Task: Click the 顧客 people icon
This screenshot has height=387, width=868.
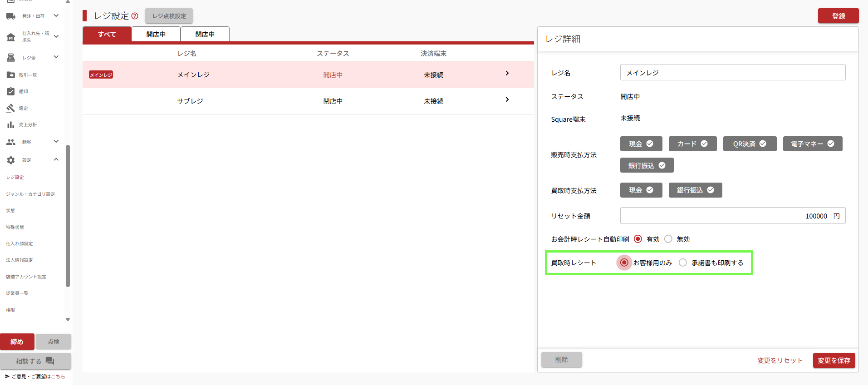Action: [x=11, y=142]
